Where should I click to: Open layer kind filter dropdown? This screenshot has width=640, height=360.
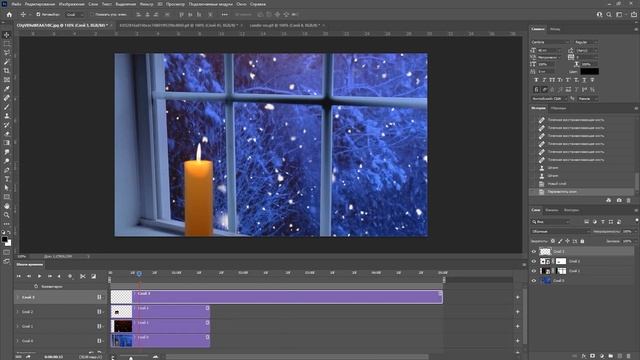coord(551,222)
